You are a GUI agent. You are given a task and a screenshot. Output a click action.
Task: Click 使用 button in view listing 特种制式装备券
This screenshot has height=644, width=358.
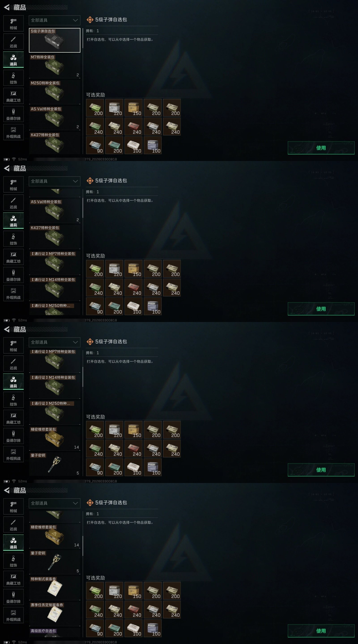[x=321, y=631]
